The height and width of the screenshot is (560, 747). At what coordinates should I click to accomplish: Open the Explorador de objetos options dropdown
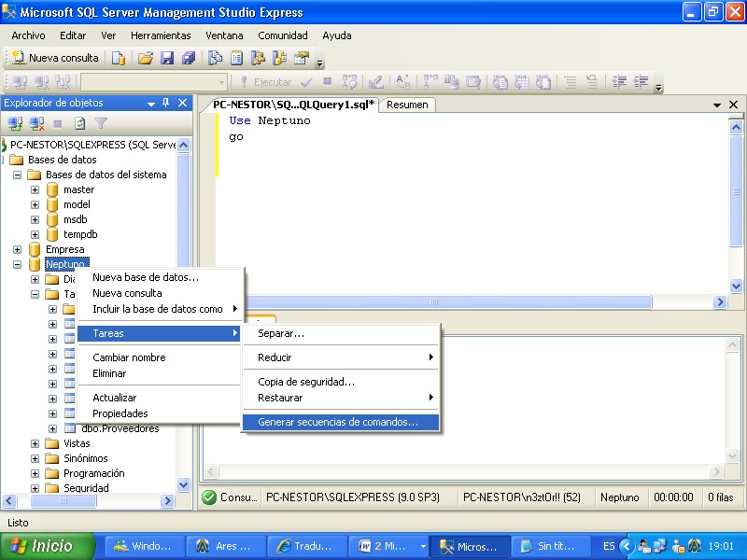click(149, 103)
